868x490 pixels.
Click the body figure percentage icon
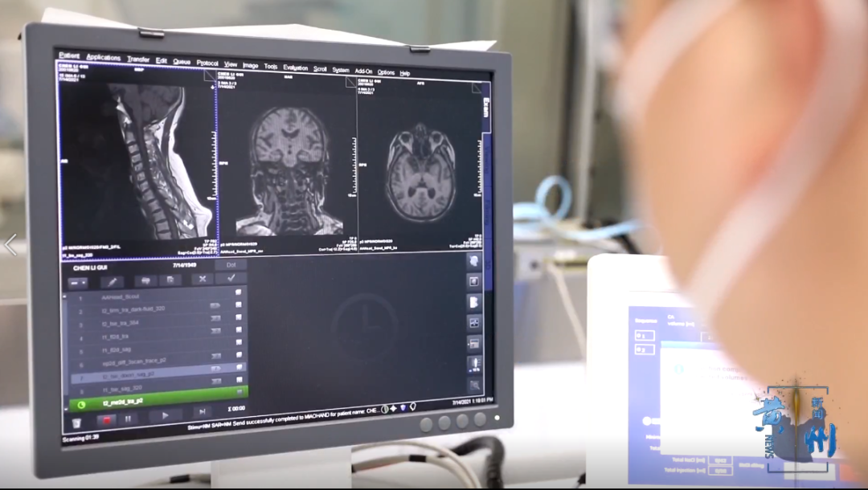click(475, 365)
